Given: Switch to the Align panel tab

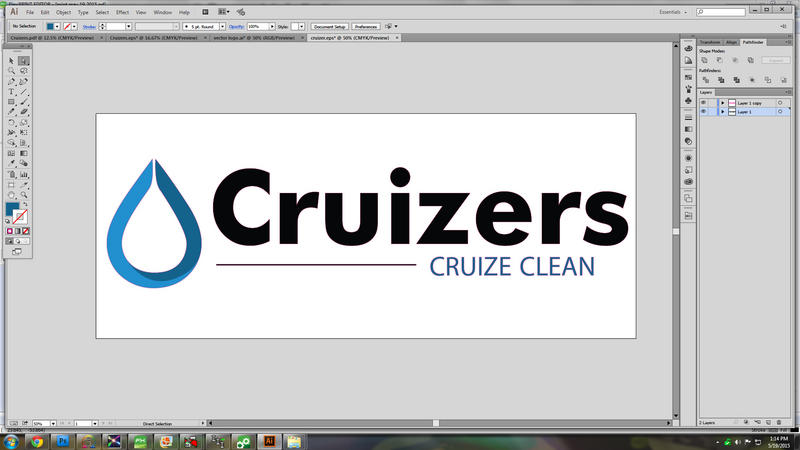Looking at the screenshot, I should coord(732,42).
